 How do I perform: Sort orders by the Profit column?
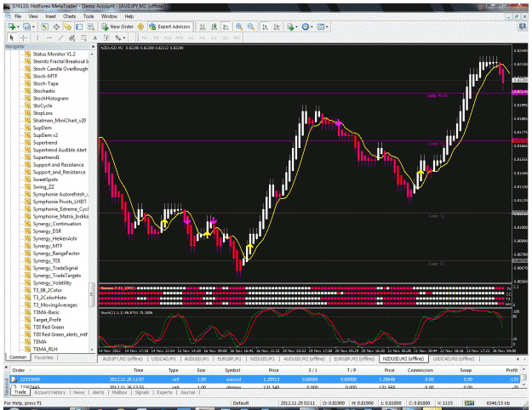pos(512,370)
